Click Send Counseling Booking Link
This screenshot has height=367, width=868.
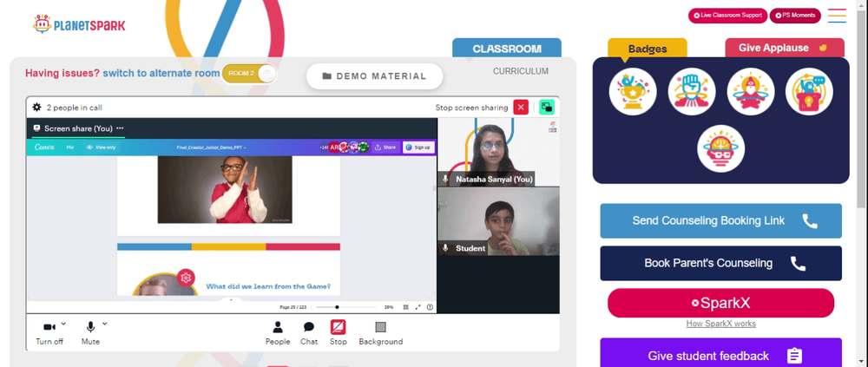[x=720, y=221]
